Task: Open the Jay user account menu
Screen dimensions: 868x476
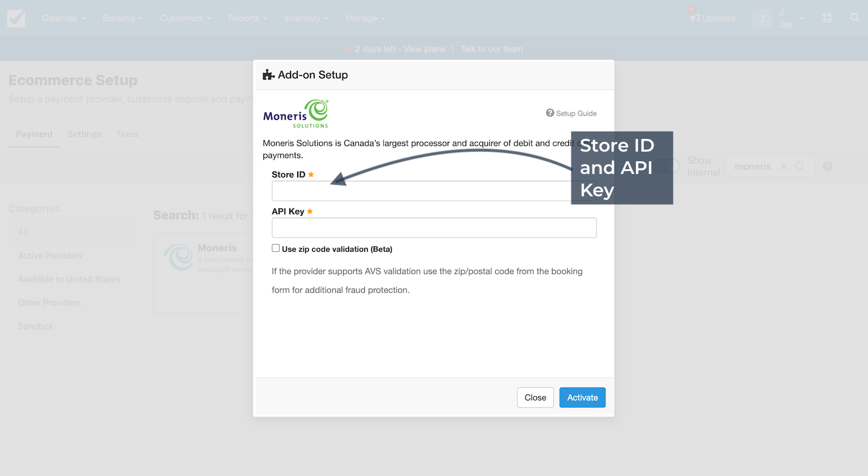Action: coord(779,18)
